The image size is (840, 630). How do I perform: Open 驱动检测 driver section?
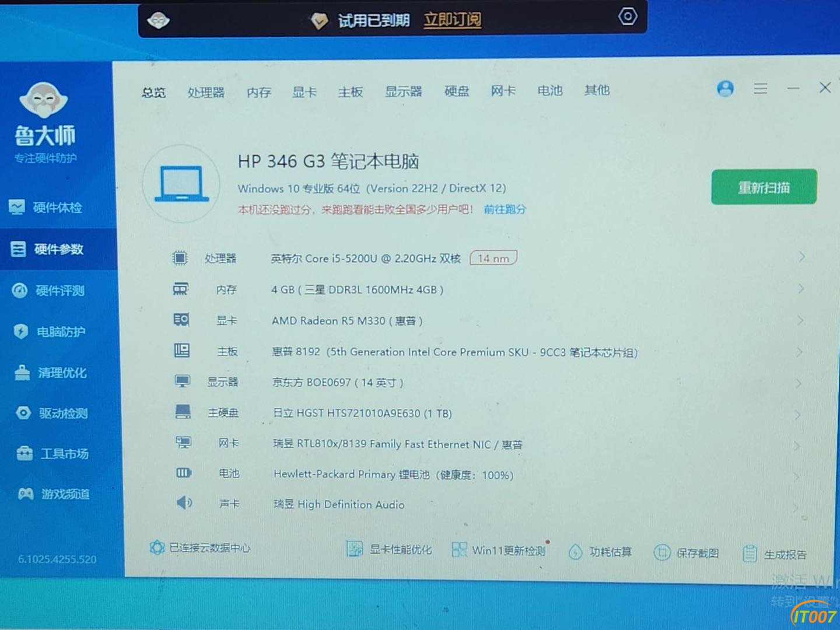coord(52,413)
